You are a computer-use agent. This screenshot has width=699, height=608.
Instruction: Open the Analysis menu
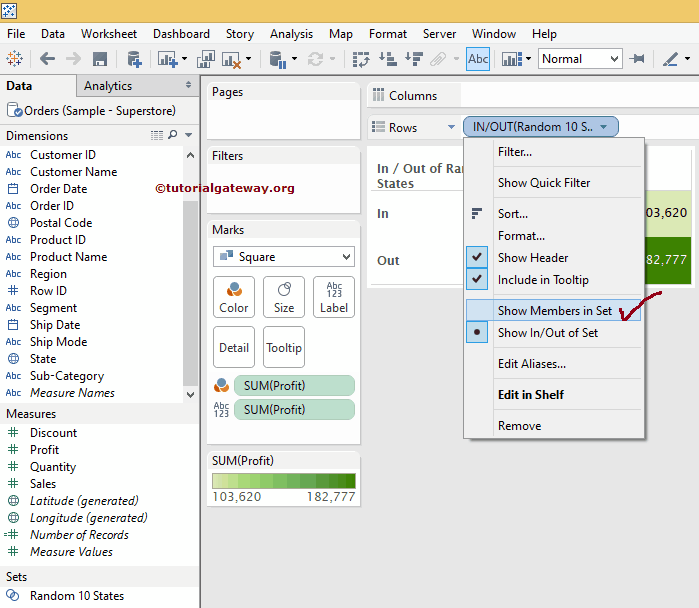coord(291,34)
